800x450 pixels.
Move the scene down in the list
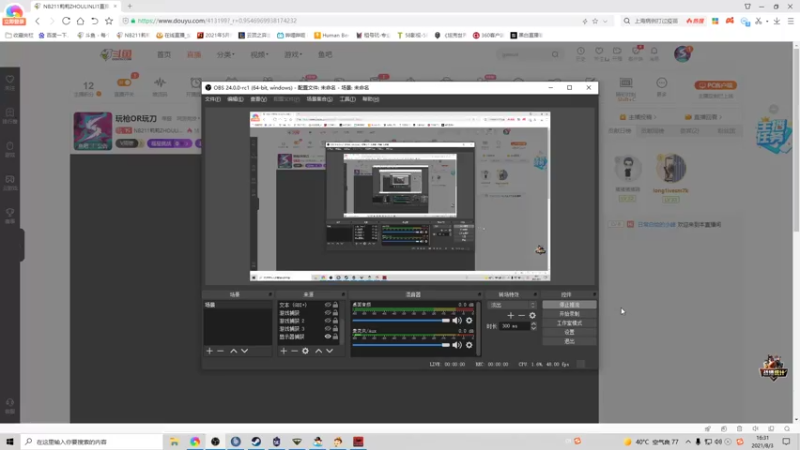[x=245, y=351]
